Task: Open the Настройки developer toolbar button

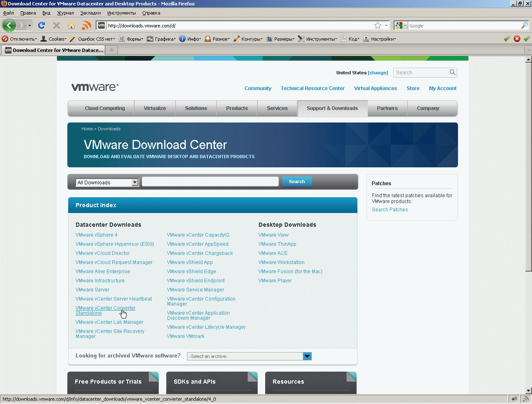Action: (x=379, y=39)
